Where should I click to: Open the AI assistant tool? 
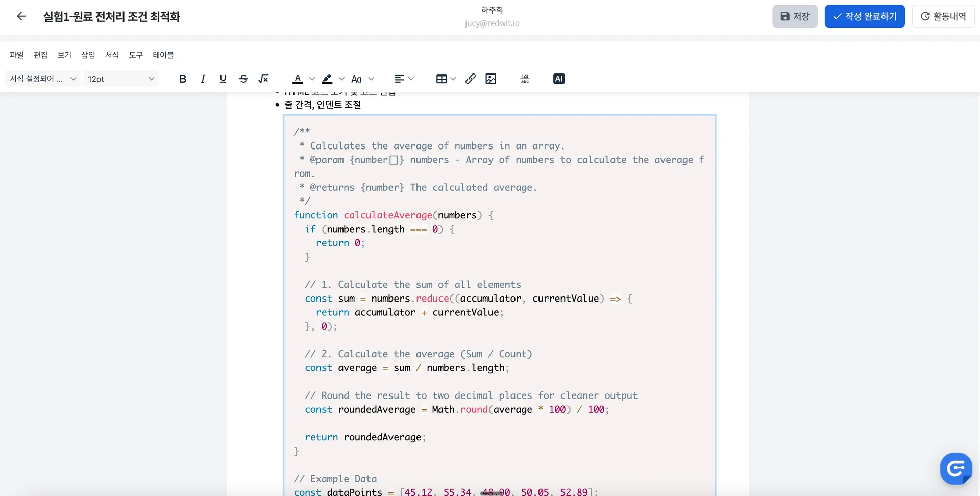click(559, 79)
